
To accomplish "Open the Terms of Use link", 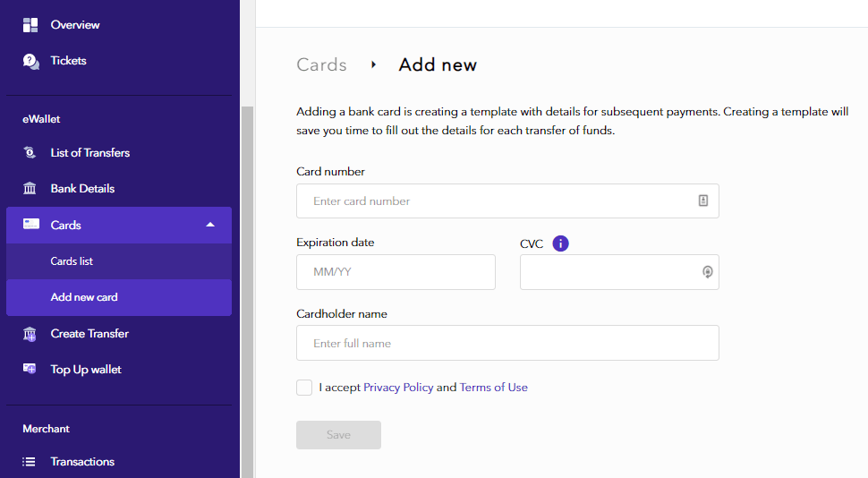I will tap(493, 388).
